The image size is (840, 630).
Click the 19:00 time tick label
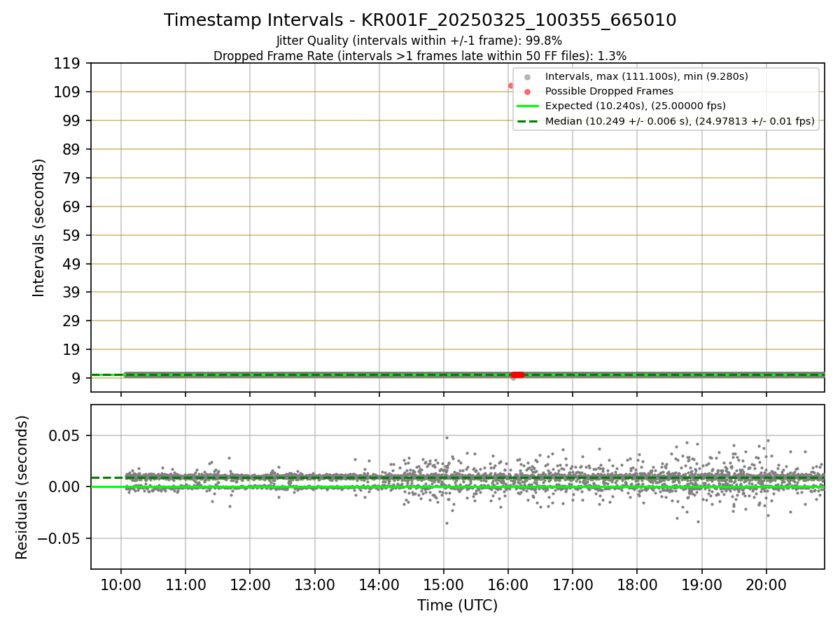(x=701, y=584)
